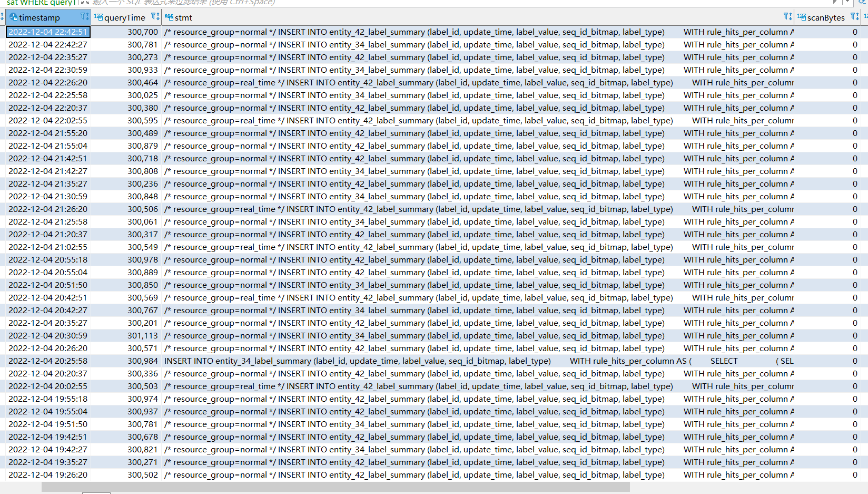Open the scanBytes column filter/sort icon
This screenshot has width=868, height=494.
(855, 17)
